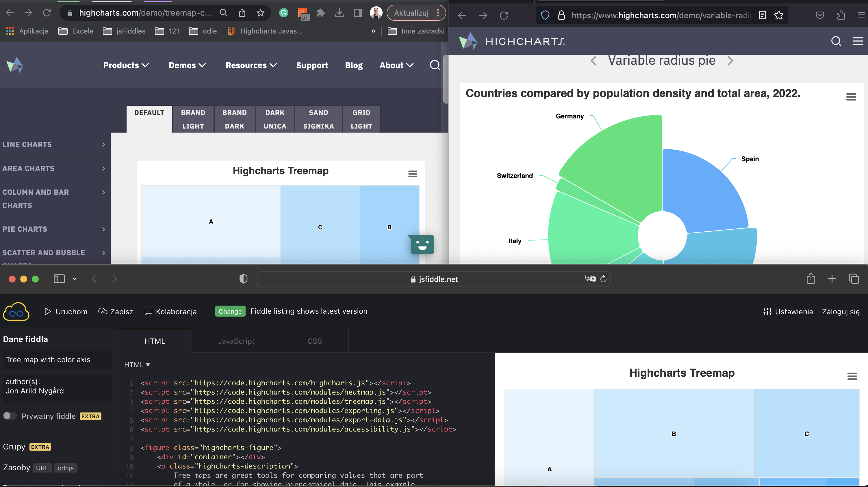This screenshot has width=868, height=487.
Task: Switch to the JavaScript tab
Action: pyautogui.click(x=236, y=341)
